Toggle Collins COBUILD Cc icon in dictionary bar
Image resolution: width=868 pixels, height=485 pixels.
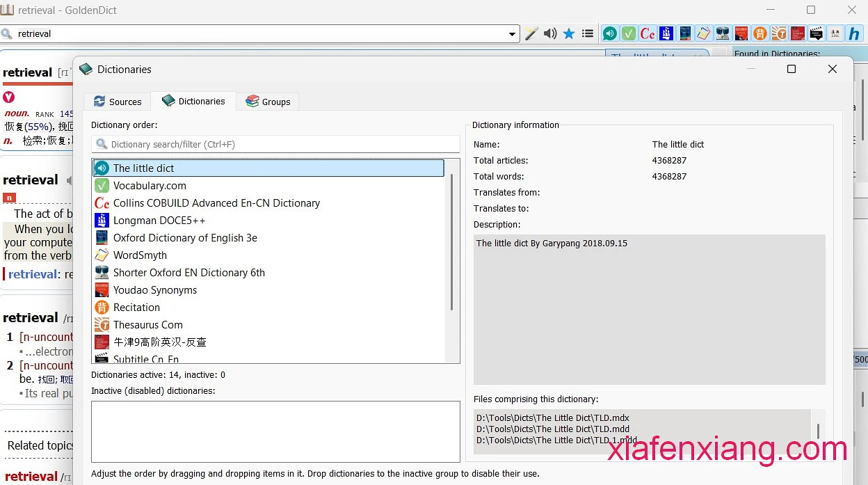click(648, 33)
